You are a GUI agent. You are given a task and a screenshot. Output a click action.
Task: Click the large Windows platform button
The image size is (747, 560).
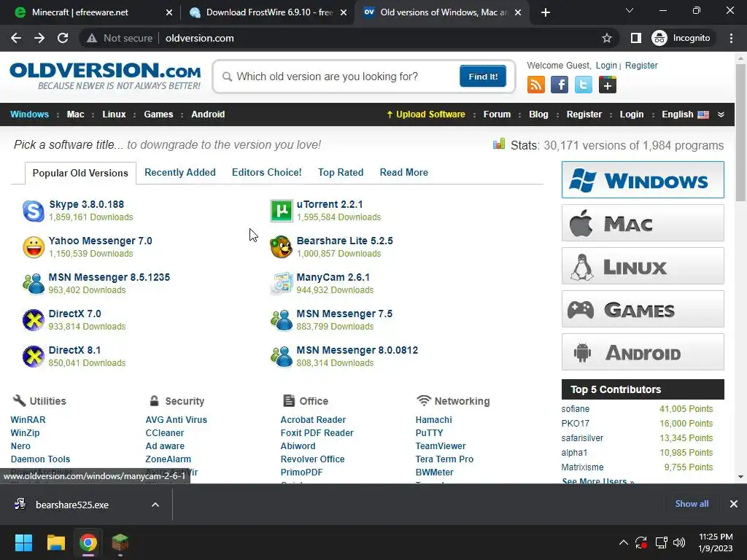click(643, 180)
